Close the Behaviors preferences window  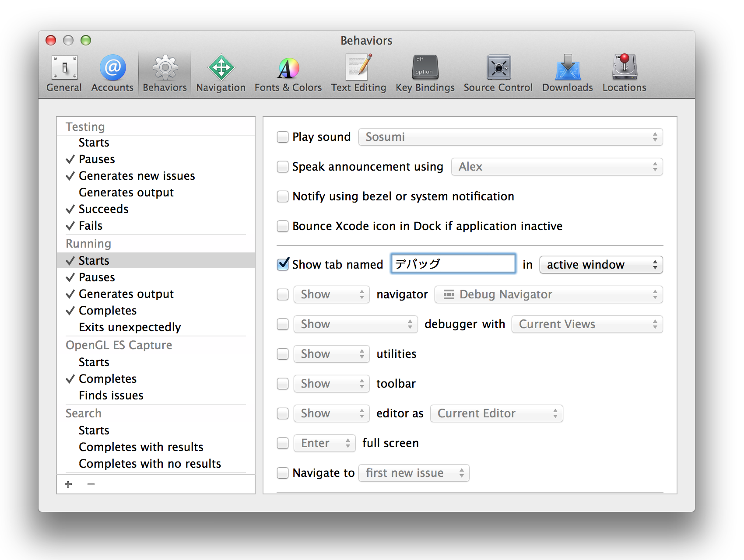coord(51,40)
